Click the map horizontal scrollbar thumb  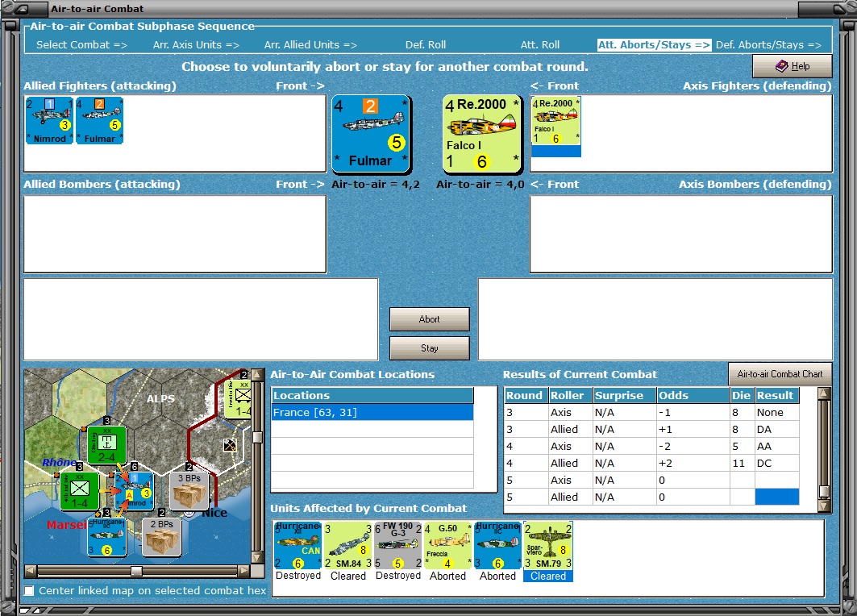click(136, 571)
